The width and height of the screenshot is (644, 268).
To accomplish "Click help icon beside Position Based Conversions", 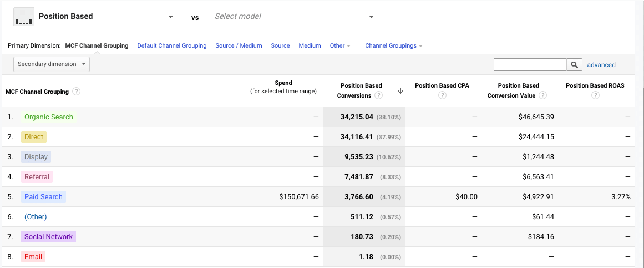I will (x=378, y=95).
